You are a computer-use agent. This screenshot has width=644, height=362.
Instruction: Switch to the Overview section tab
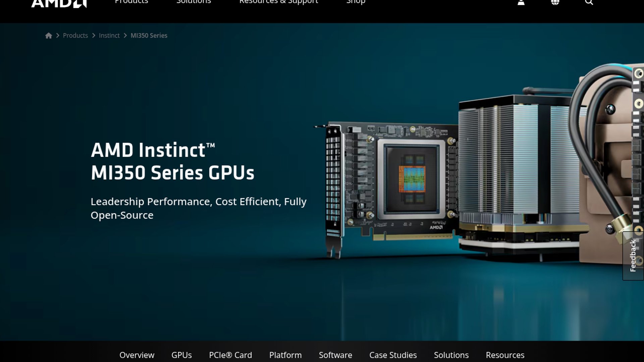137,355
